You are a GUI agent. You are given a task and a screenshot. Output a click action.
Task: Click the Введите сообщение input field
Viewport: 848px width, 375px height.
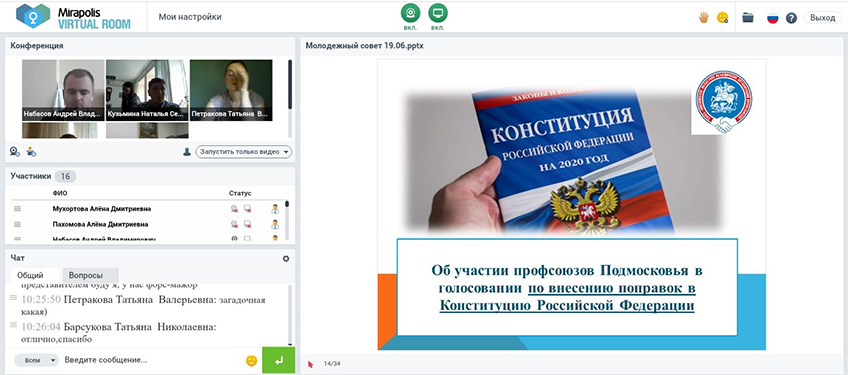(151, 360)
